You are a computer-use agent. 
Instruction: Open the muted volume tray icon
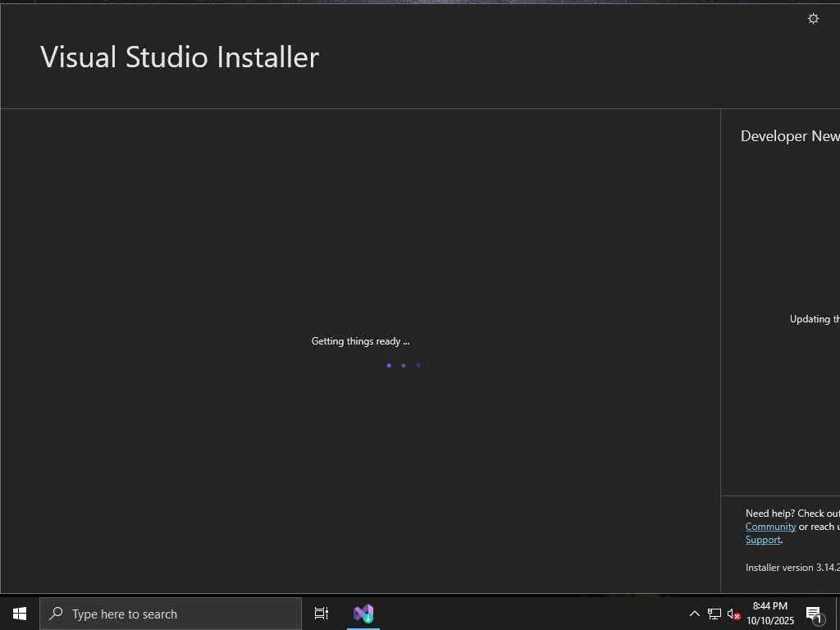click(x=733, y=614)
